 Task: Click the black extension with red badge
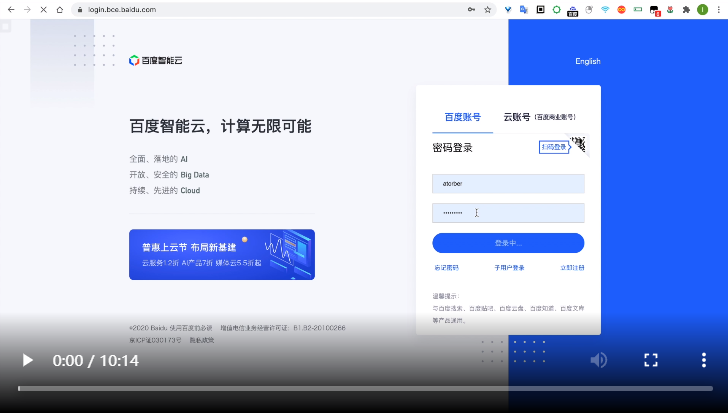(x=654, y=10)
